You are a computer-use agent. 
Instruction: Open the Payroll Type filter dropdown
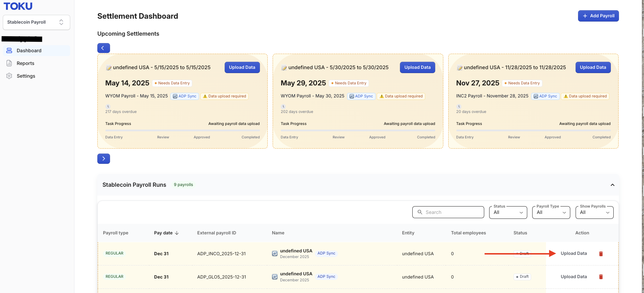tap(551, 212)
